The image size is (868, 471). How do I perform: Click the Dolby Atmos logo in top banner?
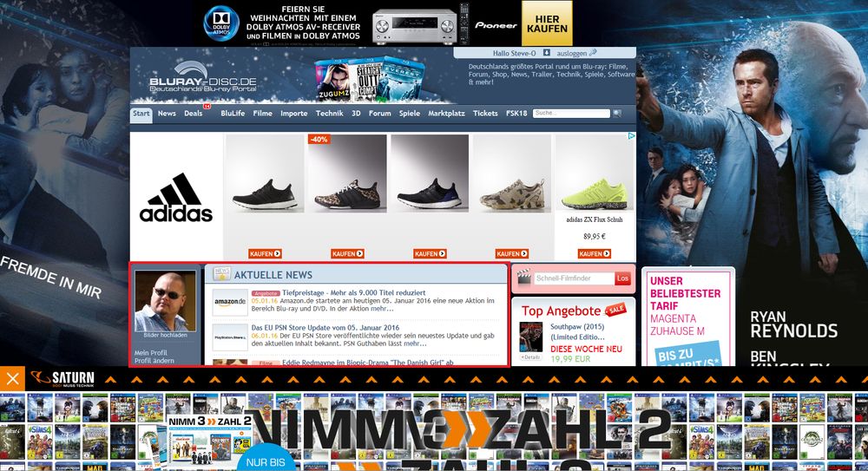(x=221, y=23)
